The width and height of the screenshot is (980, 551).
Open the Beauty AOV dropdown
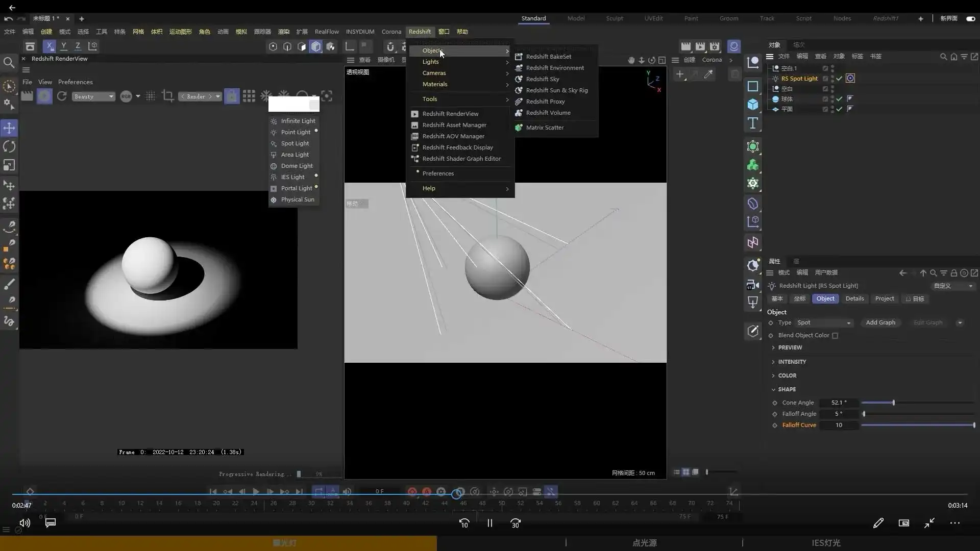(93, 96)
